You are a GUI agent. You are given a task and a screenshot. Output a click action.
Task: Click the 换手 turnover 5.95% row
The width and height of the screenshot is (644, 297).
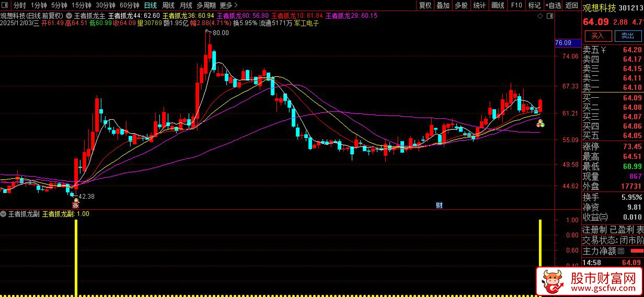click(613, 197)
